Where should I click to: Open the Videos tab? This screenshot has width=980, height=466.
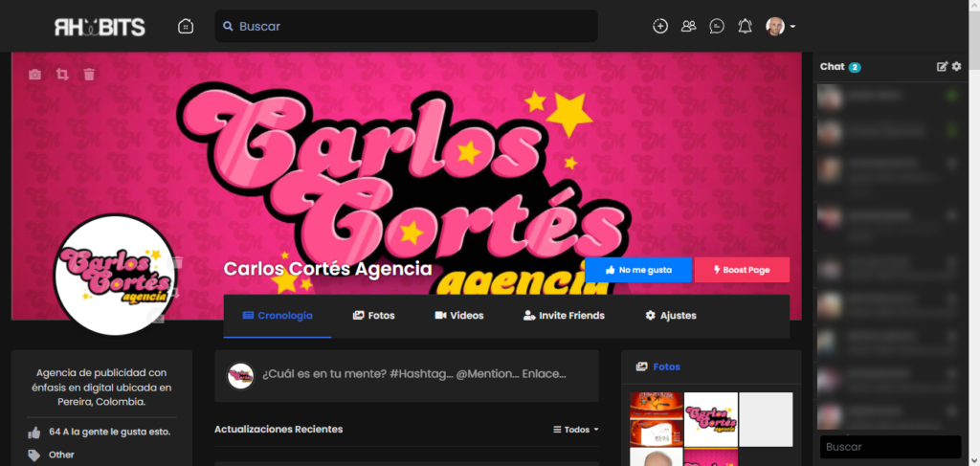tap(459, 316)
